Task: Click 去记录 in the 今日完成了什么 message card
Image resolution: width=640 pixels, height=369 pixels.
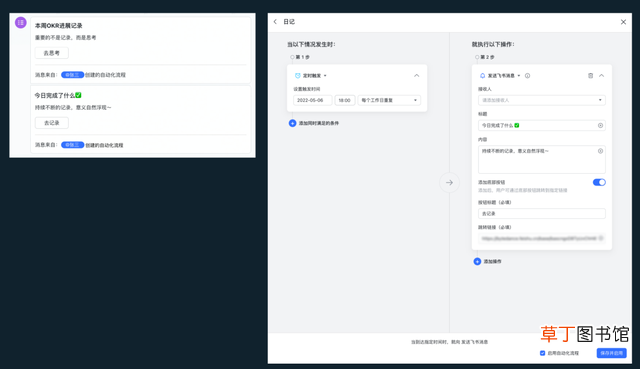Action: coord(52,123)
